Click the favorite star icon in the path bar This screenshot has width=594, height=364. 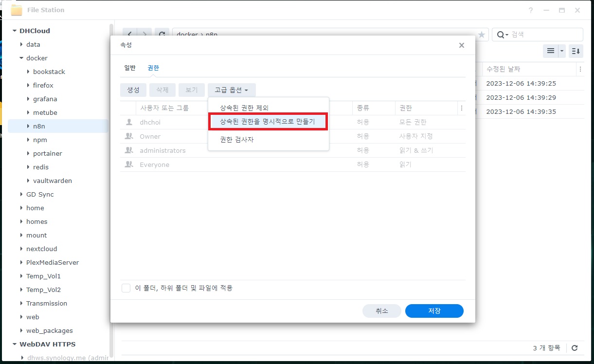(481, 35)
